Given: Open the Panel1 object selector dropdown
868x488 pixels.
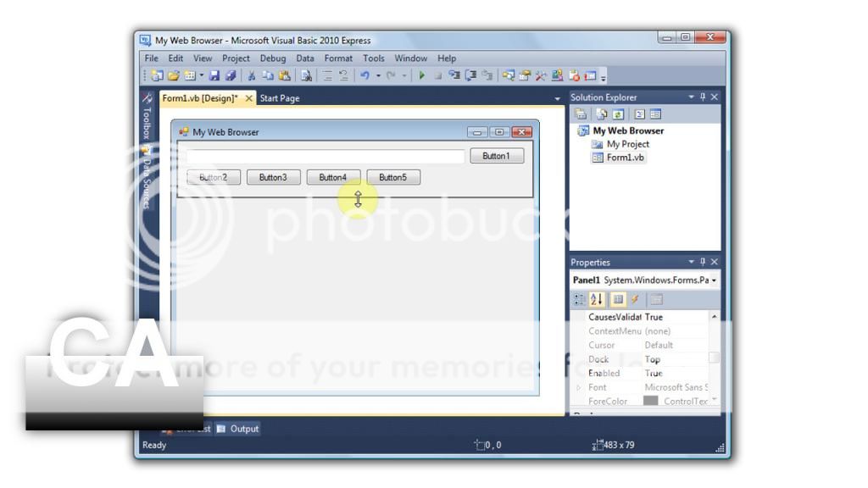Looking at the screenshot, I should [714, 280].
